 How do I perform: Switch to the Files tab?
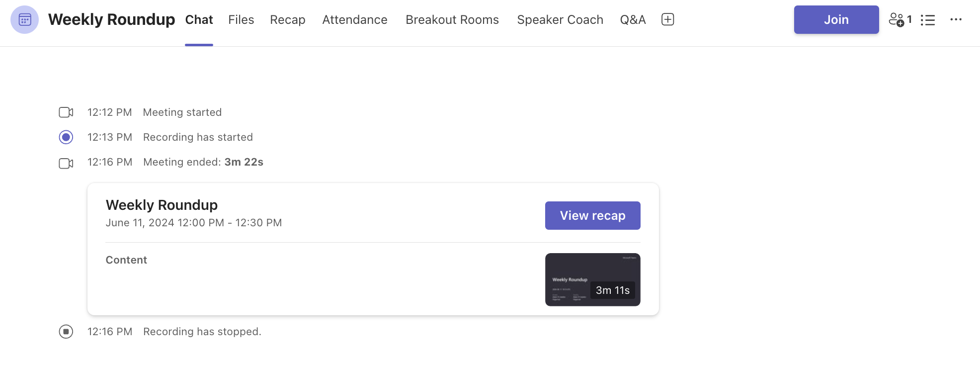click(241, 19)
